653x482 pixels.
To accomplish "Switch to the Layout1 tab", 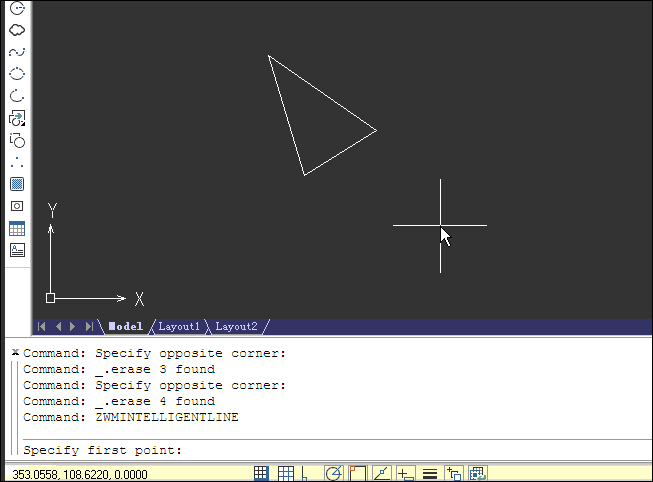I will pyautogui.click(x=179, y=326).
